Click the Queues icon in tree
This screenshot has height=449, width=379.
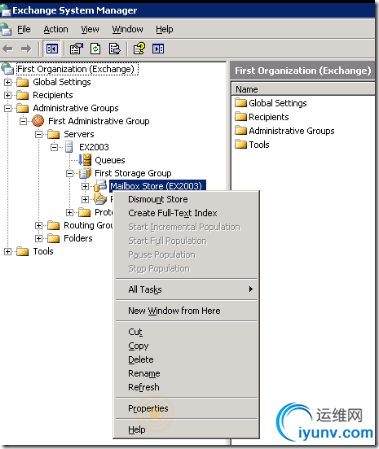85,160
